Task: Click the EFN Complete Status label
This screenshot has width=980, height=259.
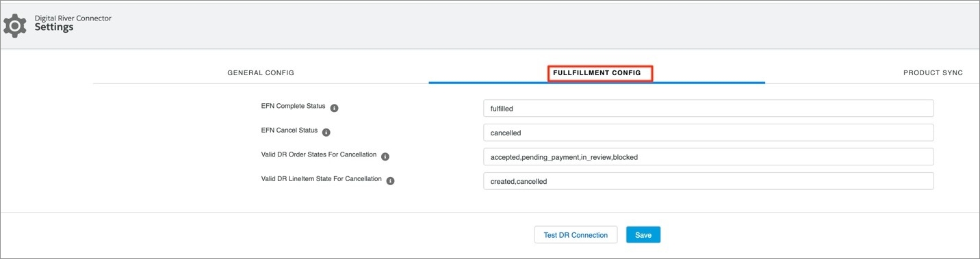Action: pos(293,107)
